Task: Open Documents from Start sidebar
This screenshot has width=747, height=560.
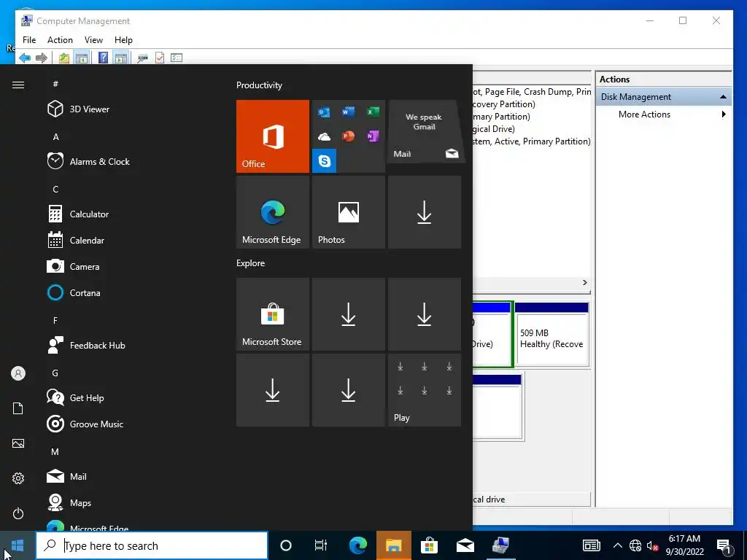Action: coord(18,408)
